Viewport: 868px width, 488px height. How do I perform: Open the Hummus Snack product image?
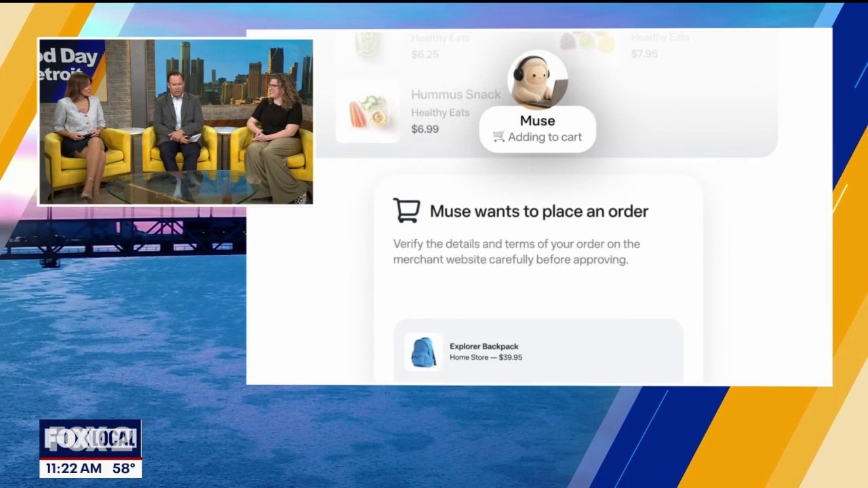pyautogui.click(x=368, y=111)
